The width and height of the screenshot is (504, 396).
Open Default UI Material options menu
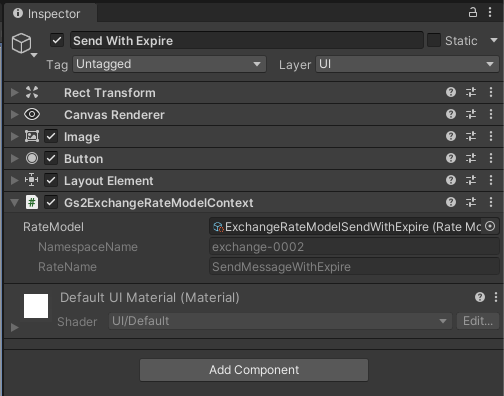(496, 297)
